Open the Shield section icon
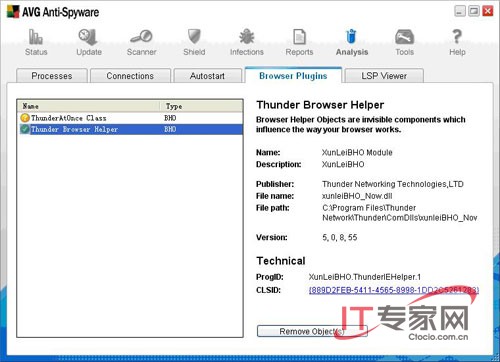 click(x=194, y=36)
